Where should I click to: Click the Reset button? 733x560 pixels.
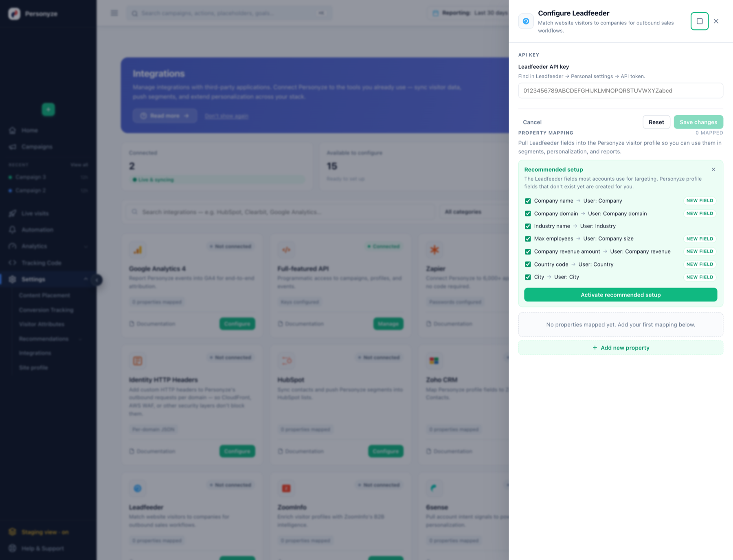coord(656,122)
